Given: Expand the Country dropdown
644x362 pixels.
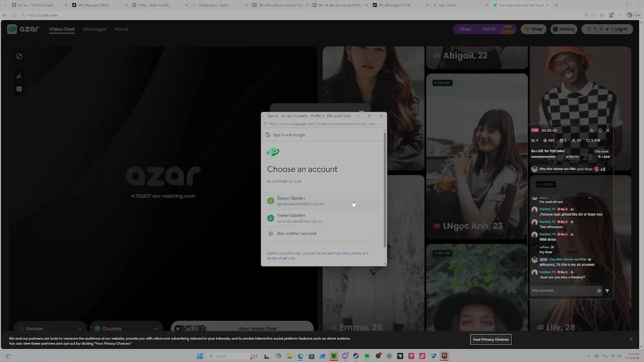Looking at the screenshot, I should [x=127, y=328].
